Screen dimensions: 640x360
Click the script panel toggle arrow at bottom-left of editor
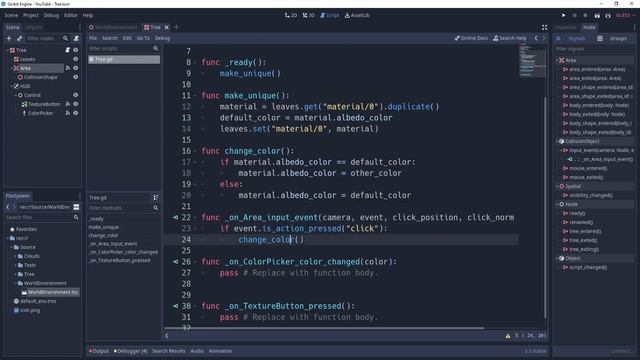click(x=167, y=336)
